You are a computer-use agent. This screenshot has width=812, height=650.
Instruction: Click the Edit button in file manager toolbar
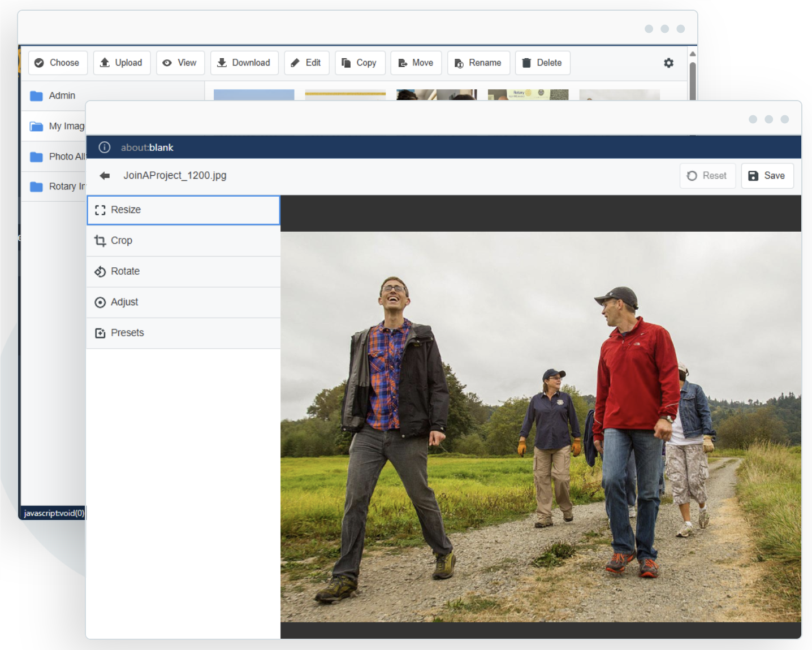click(306, 63)
